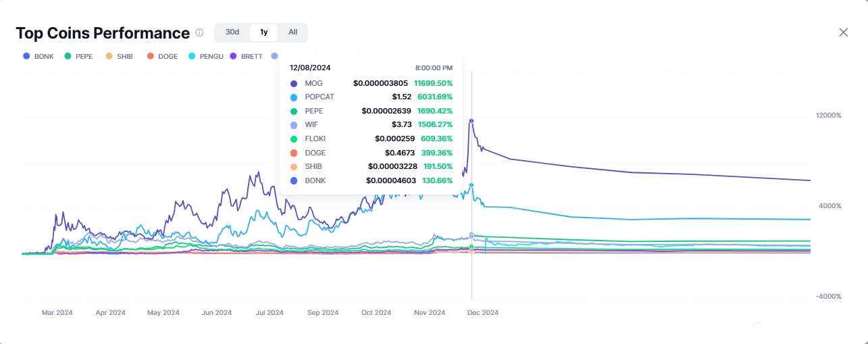Click the Top Coins Performance title

[x=103, y=33]
